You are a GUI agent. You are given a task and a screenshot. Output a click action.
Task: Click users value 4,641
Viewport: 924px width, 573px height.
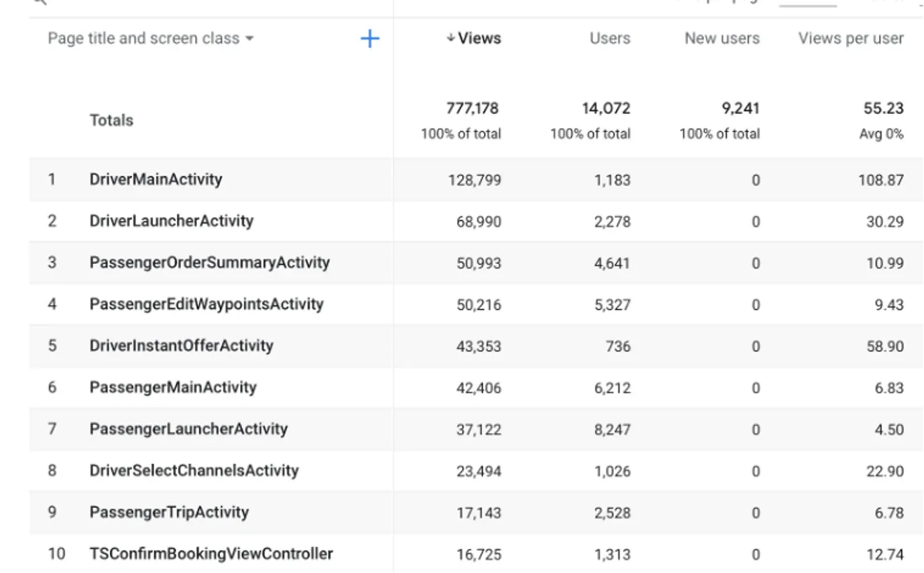point(612,263)
